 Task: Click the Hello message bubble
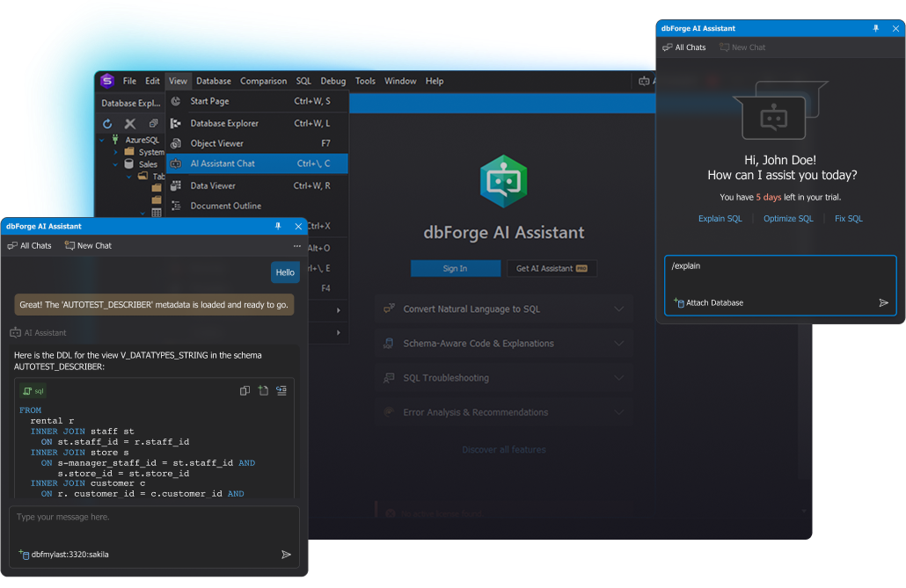pyautogui.click(x=285, y=272)
